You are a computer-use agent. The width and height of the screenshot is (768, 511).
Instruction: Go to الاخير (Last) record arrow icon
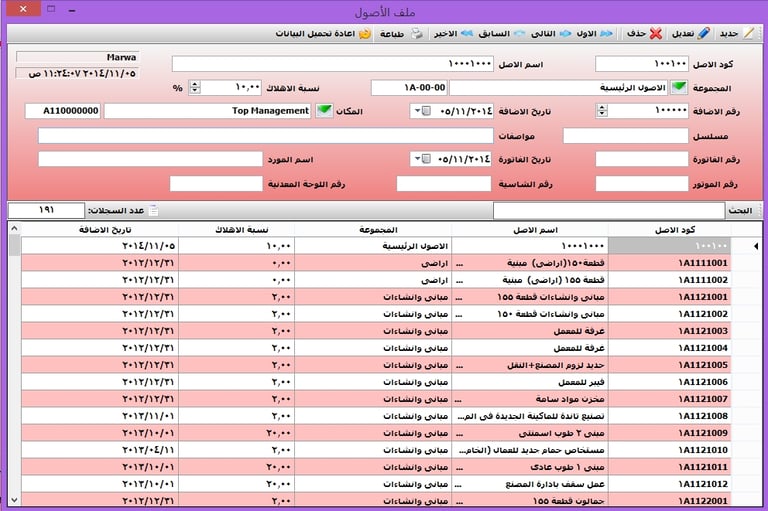[467, 33]
